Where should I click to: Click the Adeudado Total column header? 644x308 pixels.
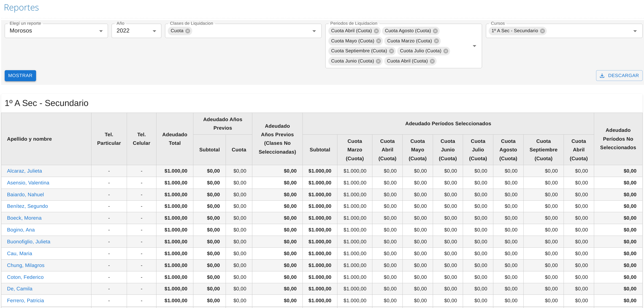pos(175,139)
